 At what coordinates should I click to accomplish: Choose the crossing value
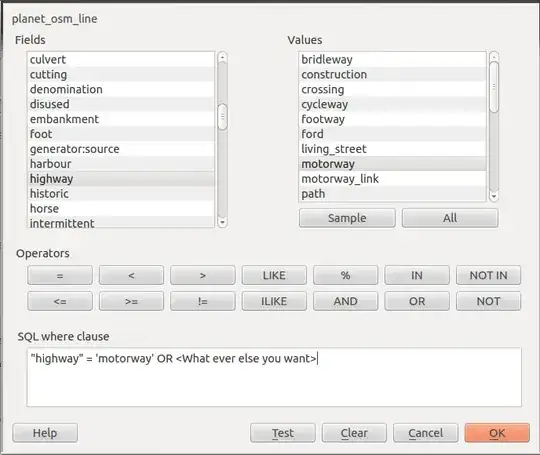393,89
